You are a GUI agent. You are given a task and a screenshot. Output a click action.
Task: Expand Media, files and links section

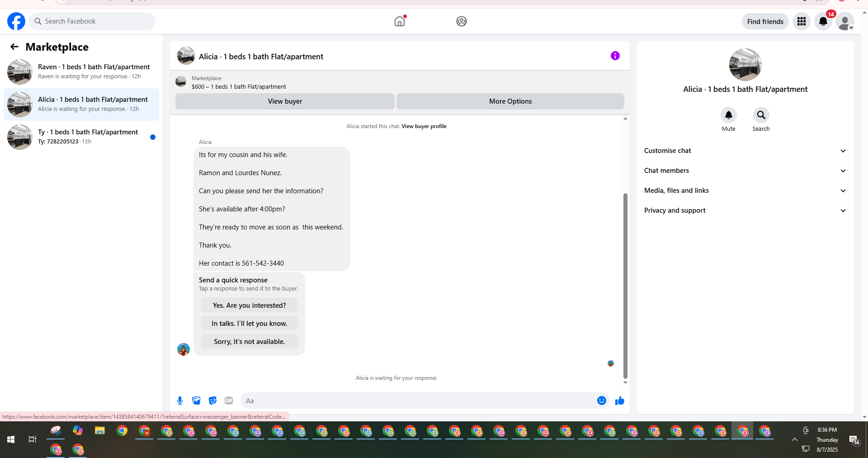click(745, 191)
